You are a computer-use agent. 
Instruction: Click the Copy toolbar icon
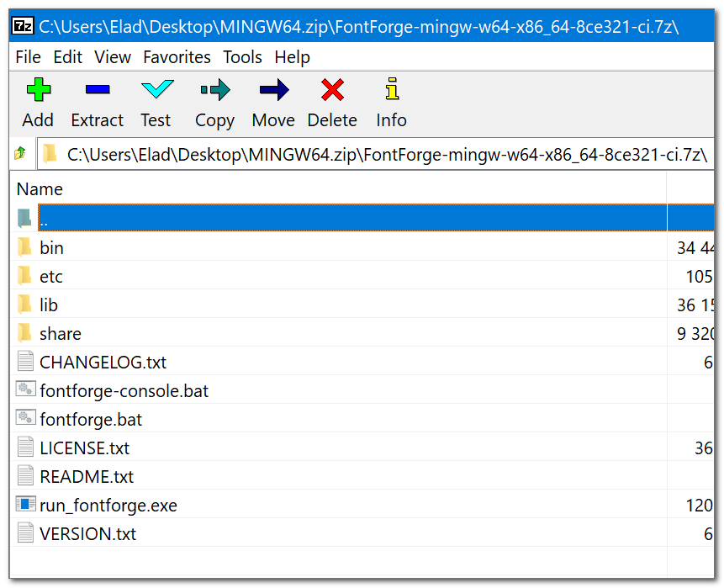[x=215, y=90]
